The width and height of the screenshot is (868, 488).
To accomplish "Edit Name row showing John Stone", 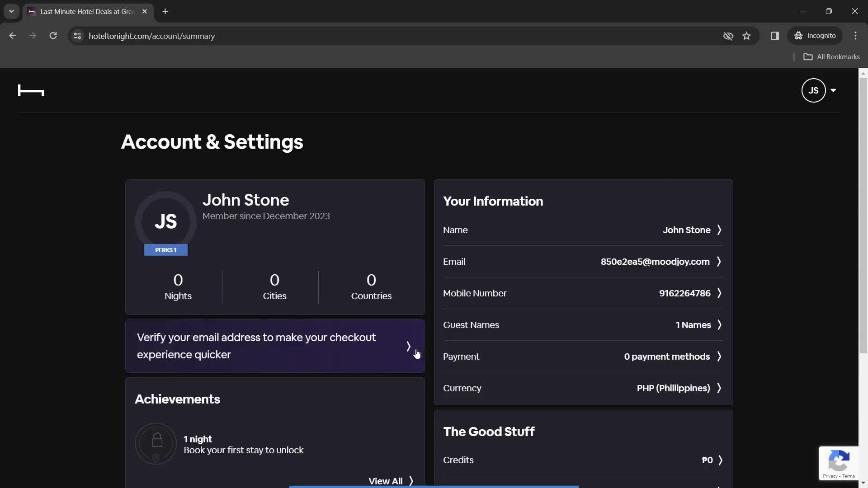I will (583, 230).
